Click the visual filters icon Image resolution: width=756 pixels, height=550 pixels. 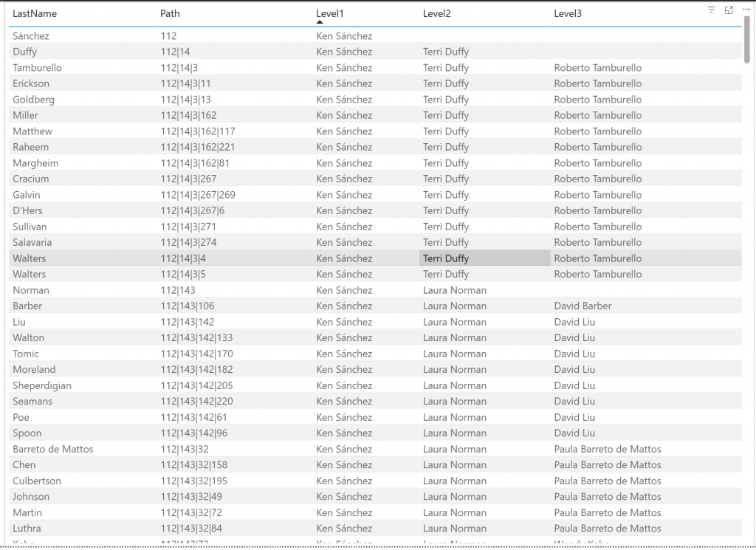tap(711, 10)
